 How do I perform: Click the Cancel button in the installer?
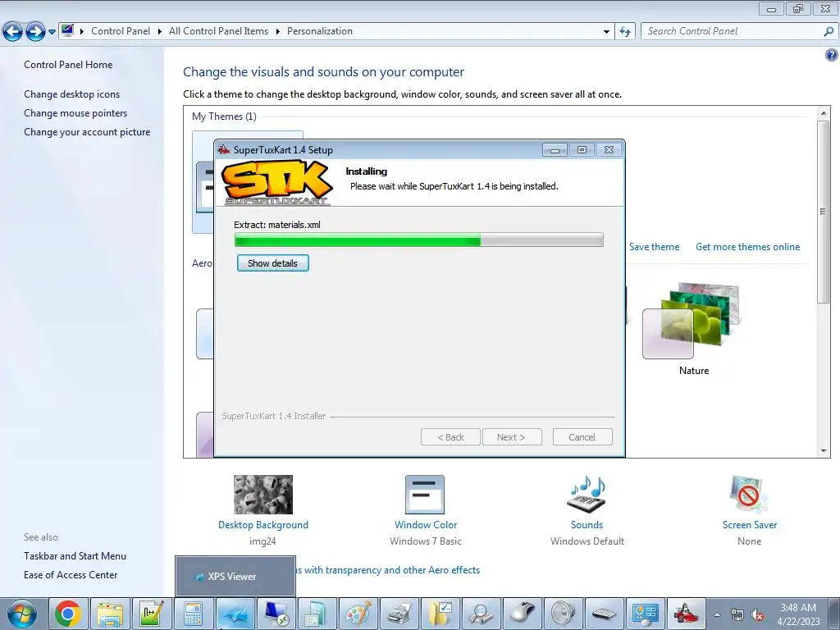[582, 437]
